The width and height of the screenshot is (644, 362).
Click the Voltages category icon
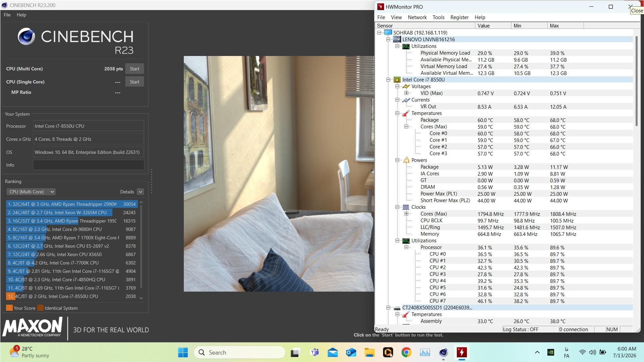(x=406, y=86)
